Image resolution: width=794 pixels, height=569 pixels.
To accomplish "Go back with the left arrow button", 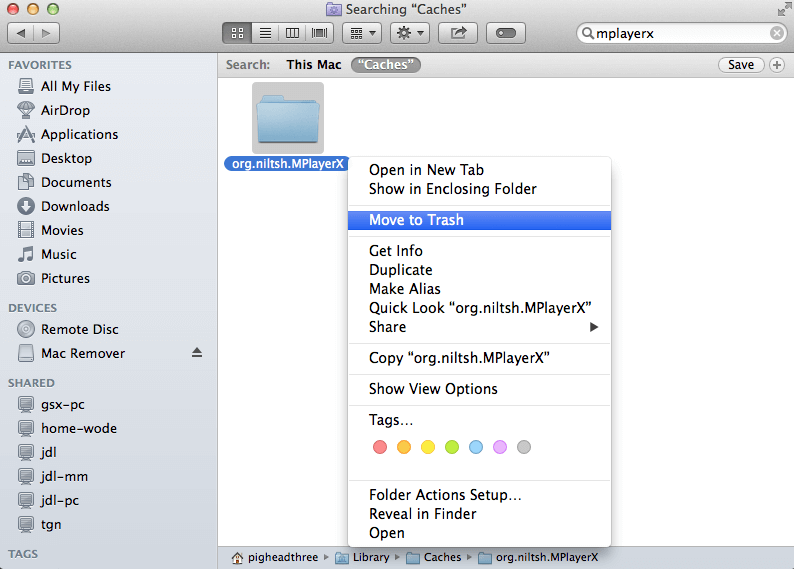I will (x=21, y=33).
